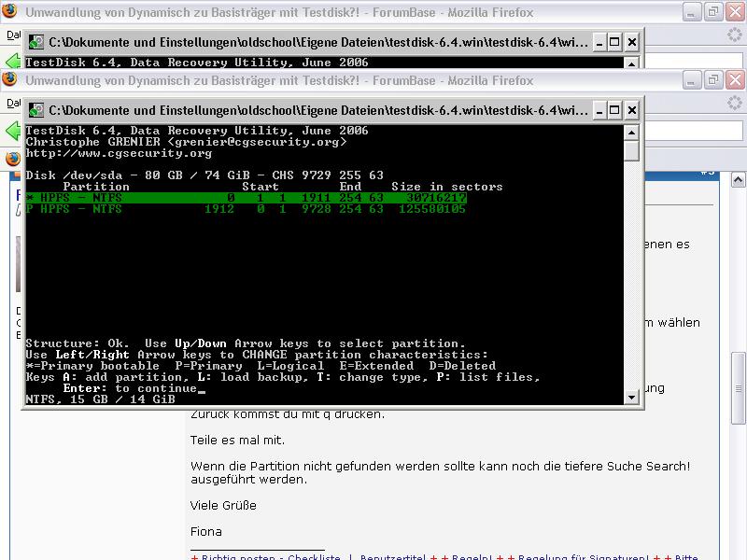Viewport: 747px width, 560px height.
Task: Click the front console's 'TestDisk 6.4, Data Recovery Utility' line
Action: click(197, 131)
